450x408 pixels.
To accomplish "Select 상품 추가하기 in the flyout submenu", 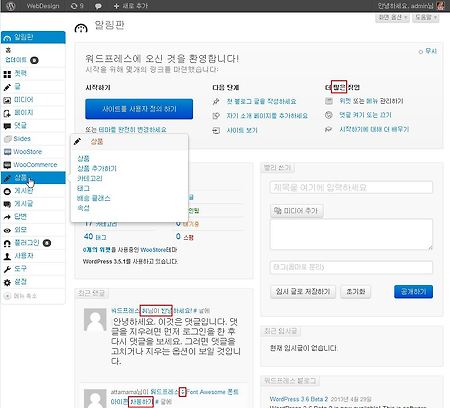I will click(97, 168).
